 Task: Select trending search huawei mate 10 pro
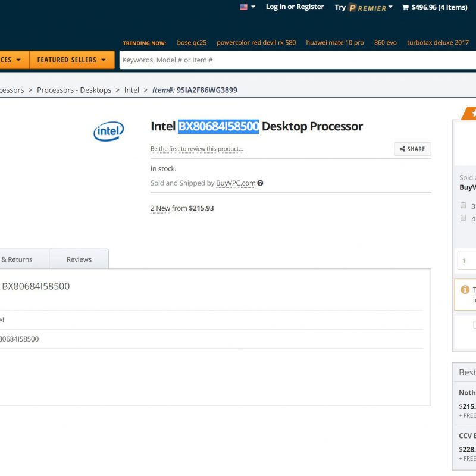pyautogui.click(x=334, y=42)
